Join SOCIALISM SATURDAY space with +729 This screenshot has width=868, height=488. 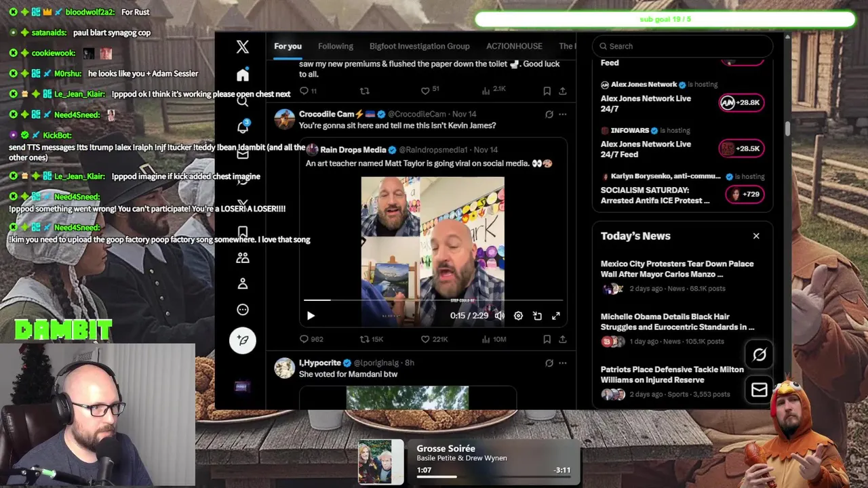[745, 195]
